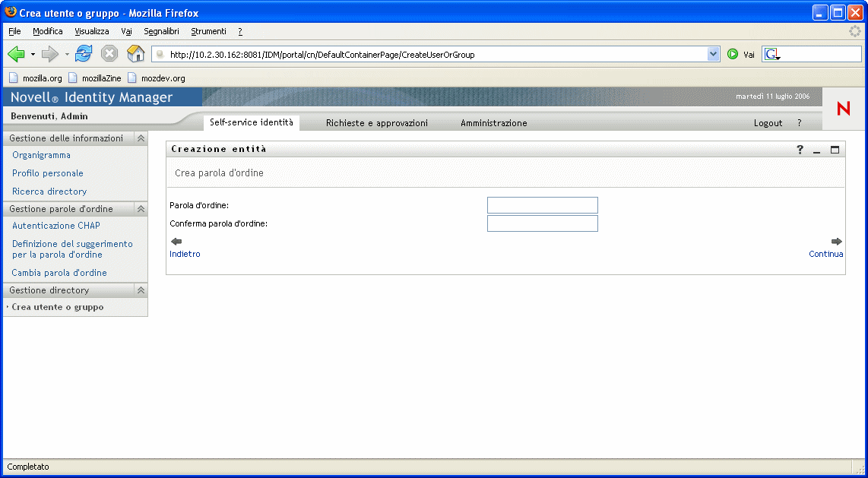This screenshot has width=868, height=478.
Task: Click the Firefox icon in the title bar
Action: (x=11, y=12)
